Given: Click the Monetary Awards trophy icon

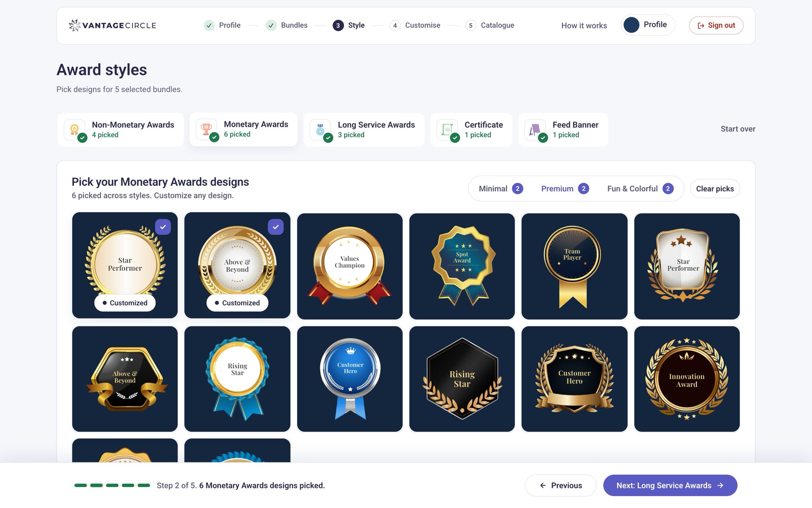Looking at the screenshot, I should pyautogui.click(x=207, y=129).
